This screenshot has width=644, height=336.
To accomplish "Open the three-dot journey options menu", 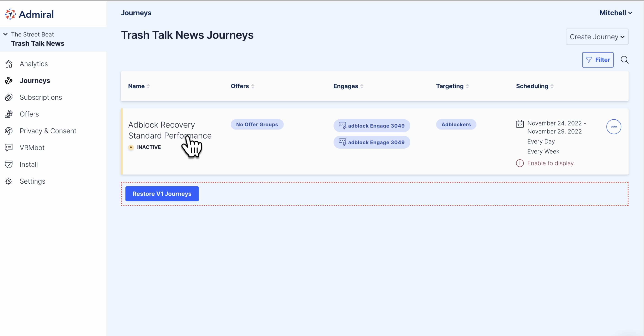I will 614,127.
